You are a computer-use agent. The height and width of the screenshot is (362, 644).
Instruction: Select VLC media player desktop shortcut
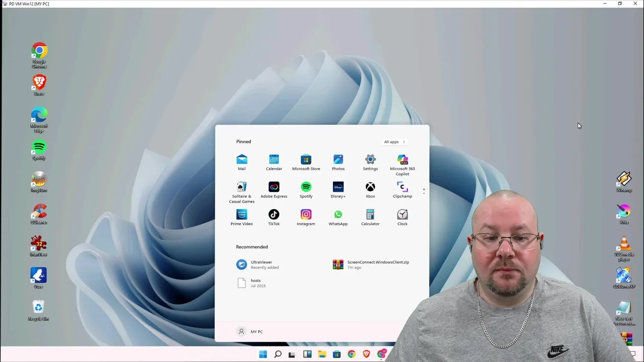624,249
